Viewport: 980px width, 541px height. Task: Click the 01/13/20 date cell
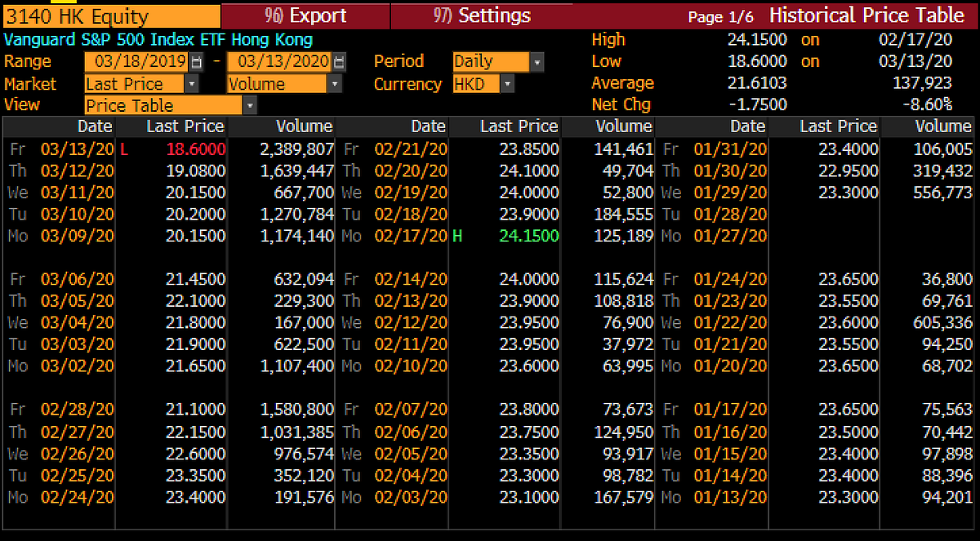(731, 497)
